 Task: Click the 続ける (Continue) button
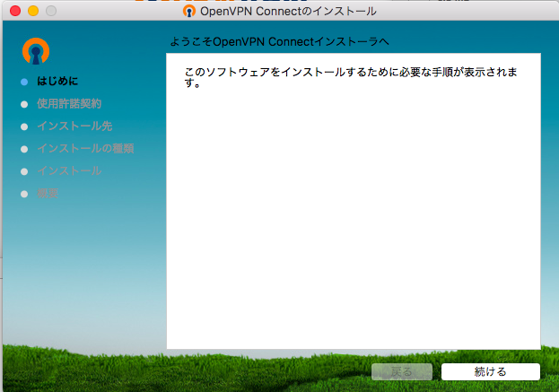coord(491,371)
